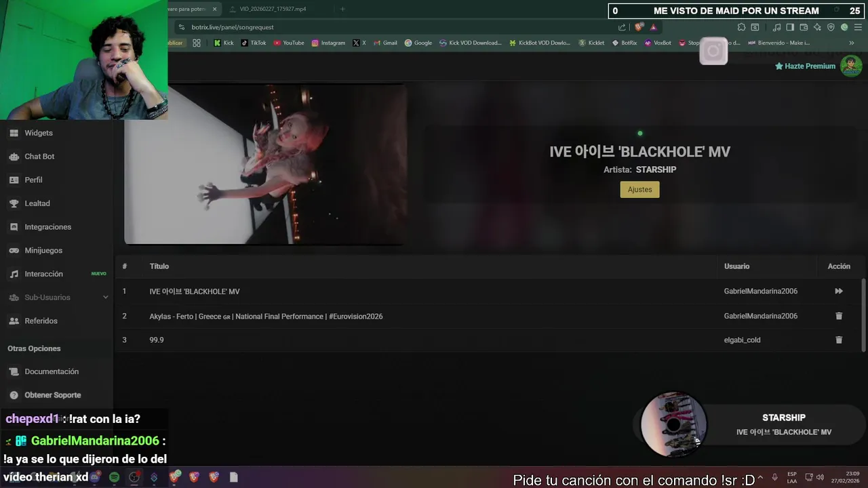Open Discord from the taskbar

point(94,477)
